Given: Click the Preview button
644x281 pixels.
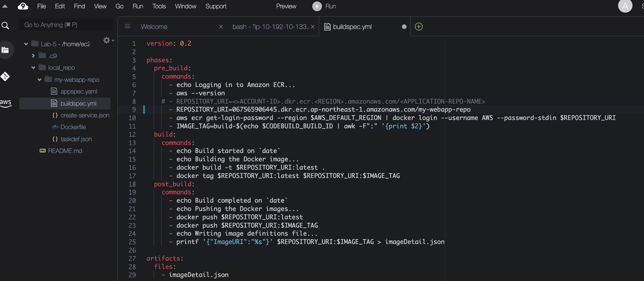Looking at the screenshot, I should pos(286,6).
